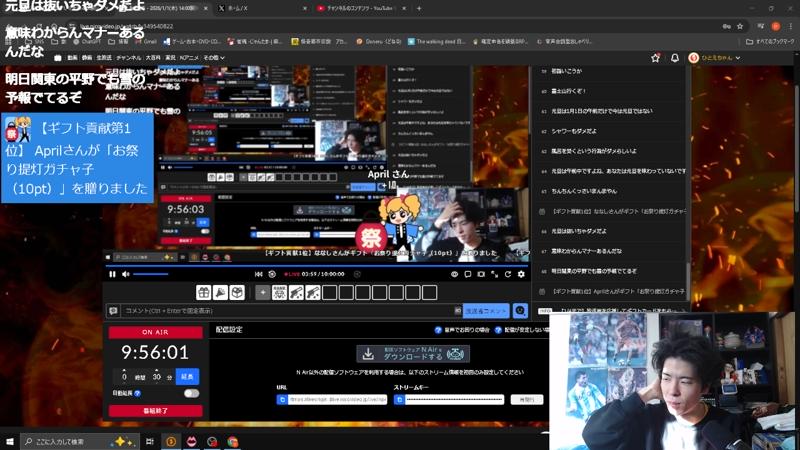This screenshot has height=450, width=800.
Task: Bookmark this page with star icon
Action: [655, 58]
